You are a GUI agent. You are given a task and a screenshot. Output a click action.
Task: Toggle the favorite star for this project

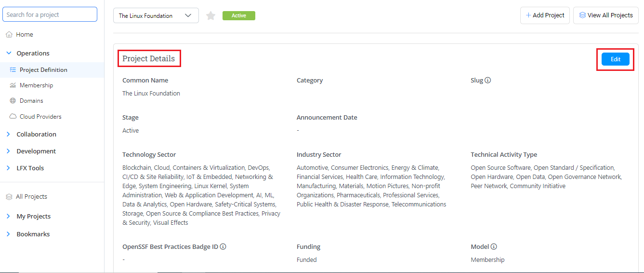210,16
